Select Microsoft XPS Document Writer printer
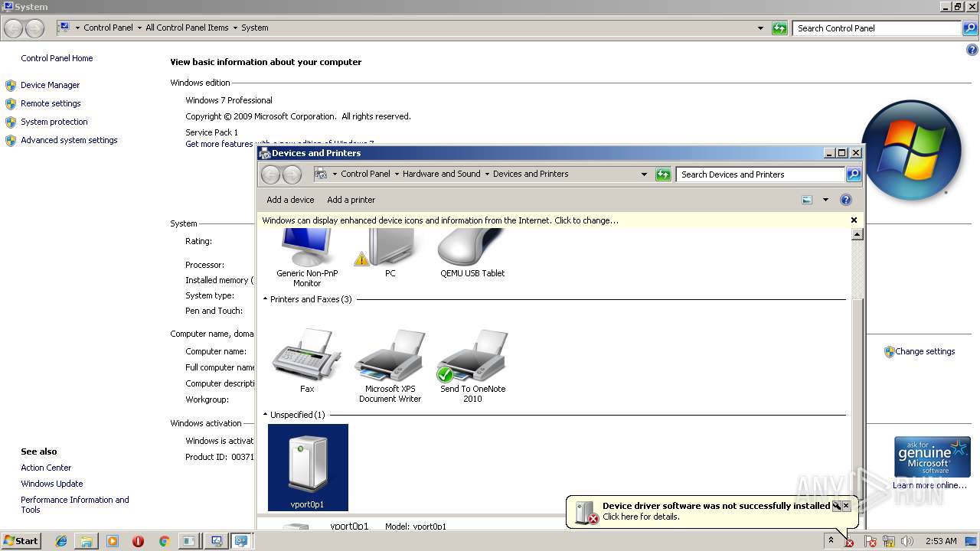Viewport: 980px width, 551px height. [x=390, y=366]
